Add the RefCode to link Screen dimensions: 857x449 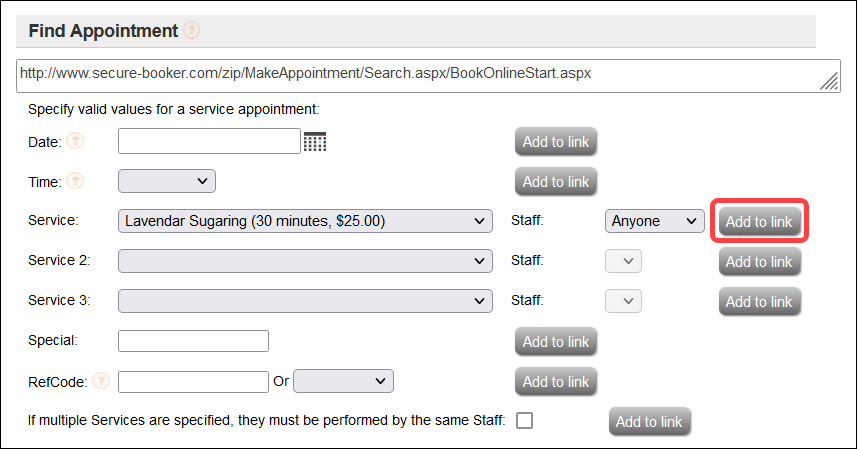(556, 382)
